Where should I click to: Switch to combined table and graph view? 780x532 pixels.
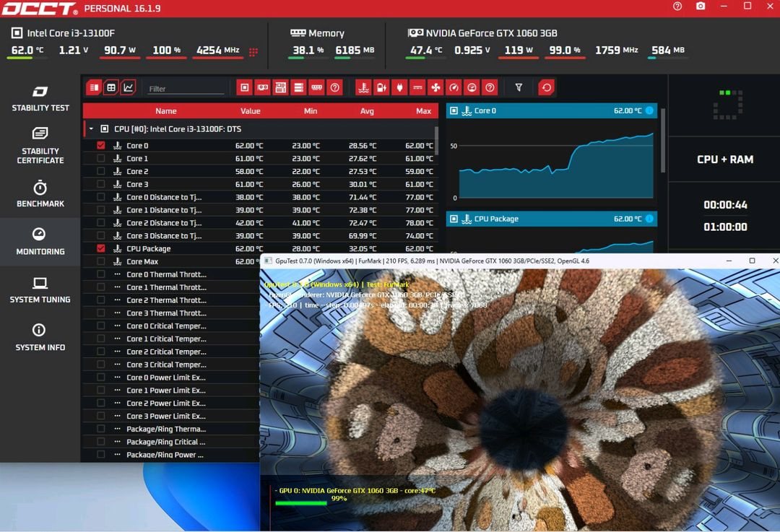[x=93, y=88]
